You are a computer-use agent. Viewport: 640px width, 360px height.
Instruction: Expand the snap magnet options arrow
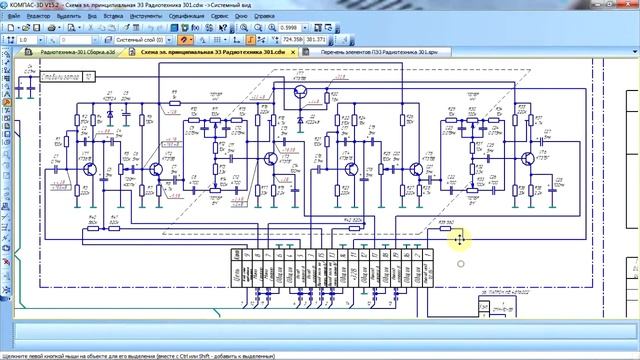(191, 40)
